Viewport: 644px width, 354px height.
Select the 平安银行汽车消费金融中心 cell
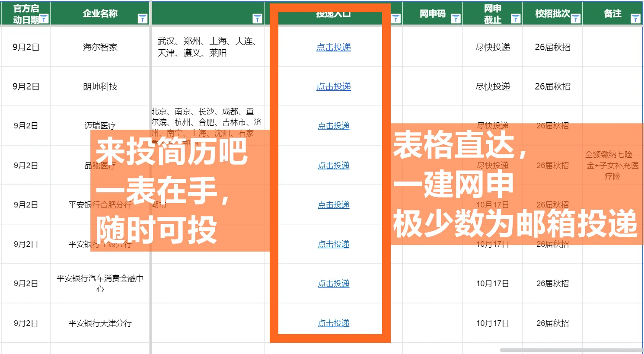click(x=100, y=284)
